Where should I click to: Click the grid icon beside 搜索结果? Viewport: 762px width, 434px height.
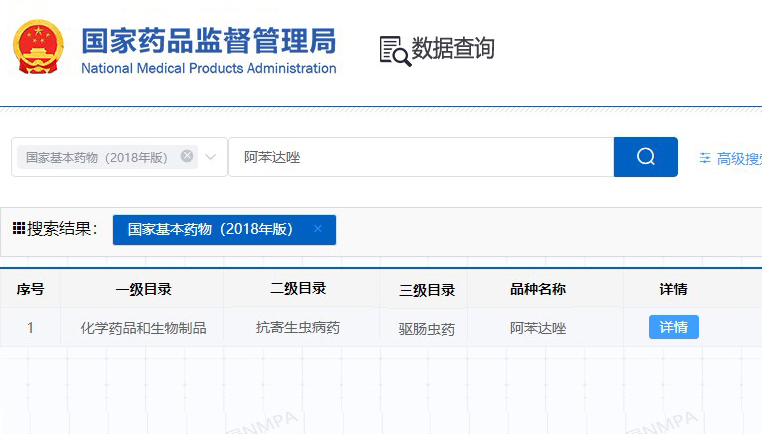pos(18,229)
